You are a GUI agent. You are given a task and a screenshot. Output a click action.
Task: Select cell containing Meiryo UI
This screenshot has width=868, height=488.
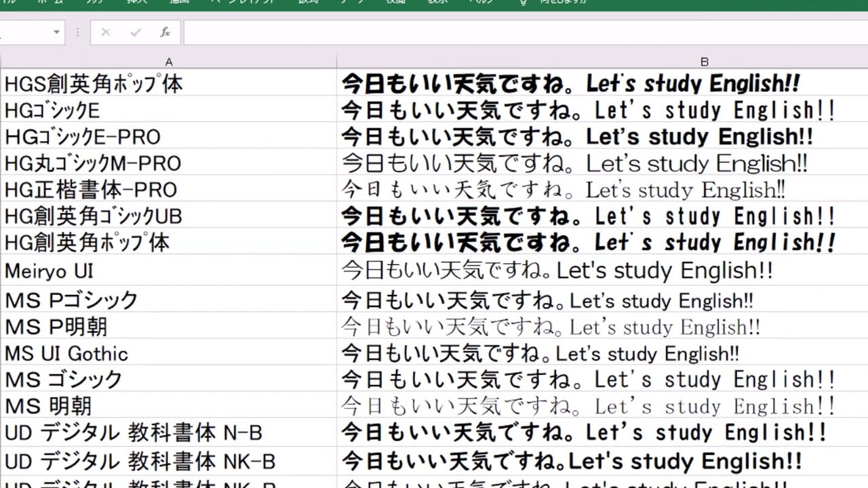[168, 270]
